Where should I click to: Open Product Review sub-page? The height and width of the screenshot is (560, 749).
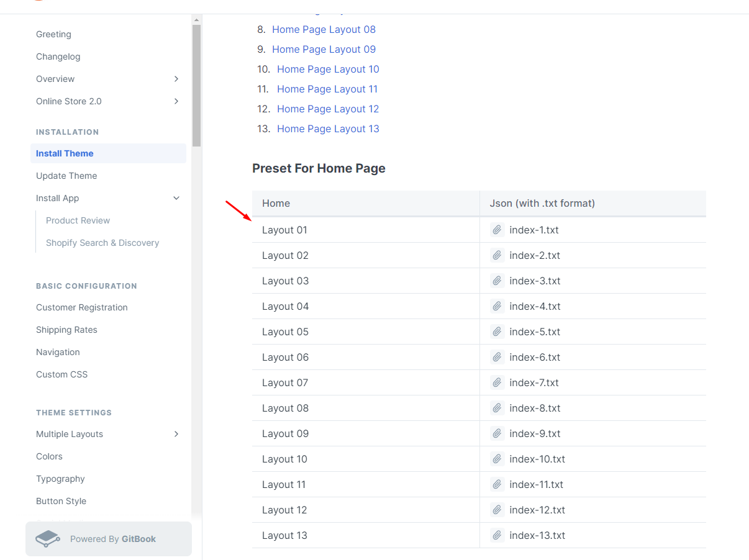pos(78,220)
